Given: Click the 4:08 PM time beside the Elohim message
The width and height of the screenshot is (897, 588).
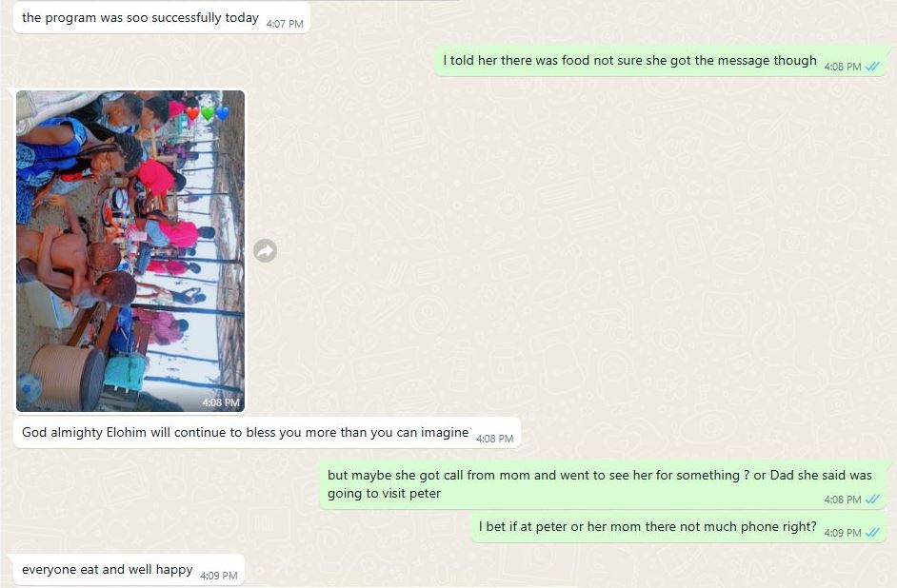Looking at the screenshot, I should tap(495, 439).
